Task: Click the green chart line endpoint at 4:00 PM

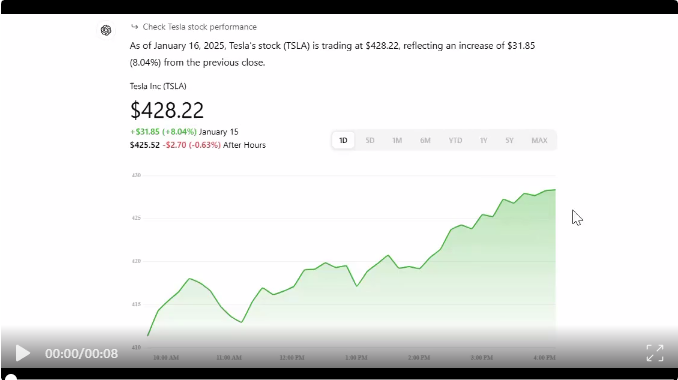Action: (555, 189)
